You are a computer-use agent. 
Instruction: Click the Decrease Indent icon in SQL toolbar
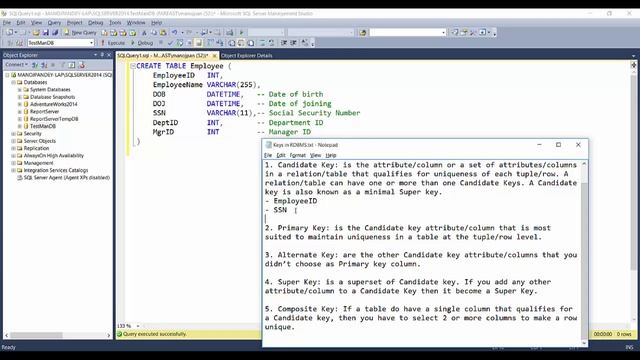(x=284, y=42)
